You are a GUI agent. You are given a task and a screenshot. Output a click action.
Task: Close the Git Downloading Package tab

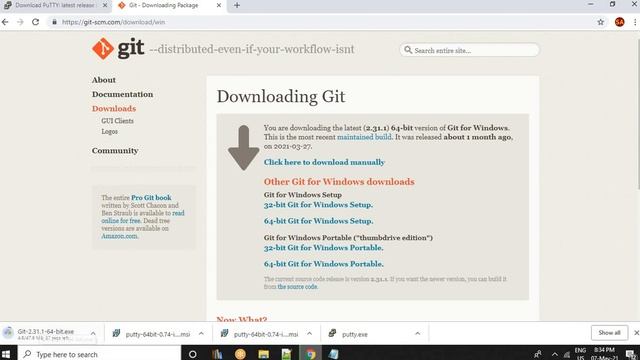[x=219, y=5]
